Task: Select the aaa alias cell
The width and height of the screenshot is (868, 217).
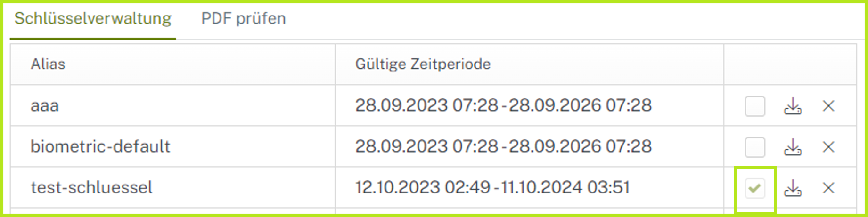Action: [x=45, y=106]
